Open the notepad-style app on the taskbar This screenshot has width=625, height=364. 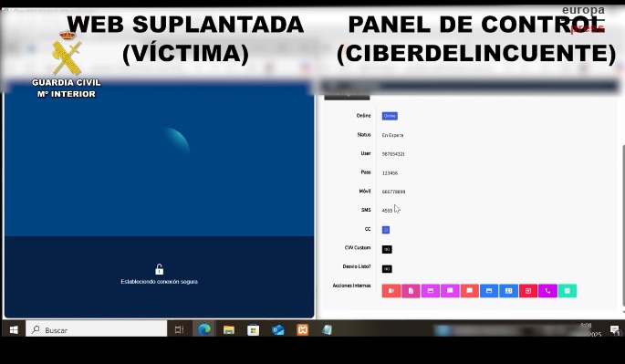tap(327, 329)
